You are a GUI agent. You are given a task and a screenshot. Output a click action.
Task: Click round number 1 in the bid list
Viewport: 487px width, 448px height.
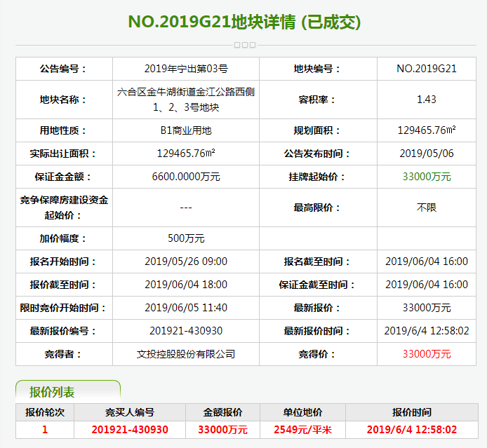45,430
